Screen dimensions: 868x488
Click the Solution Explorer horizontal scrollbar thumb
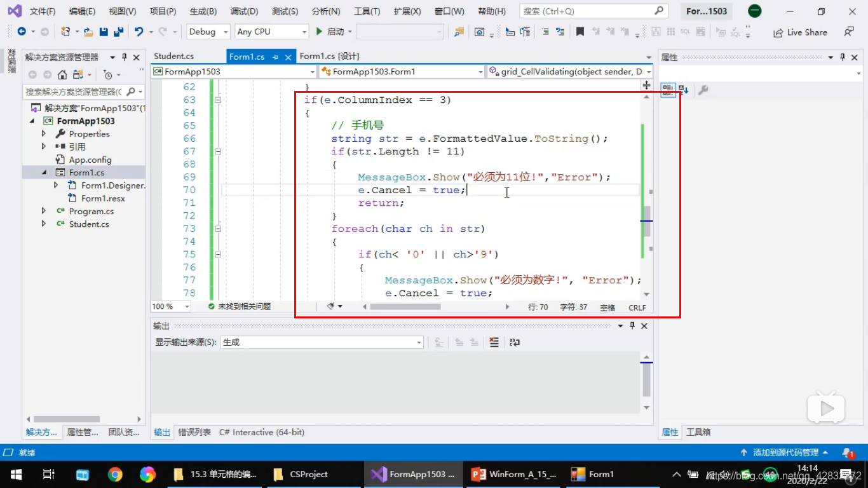pos(67,419)
